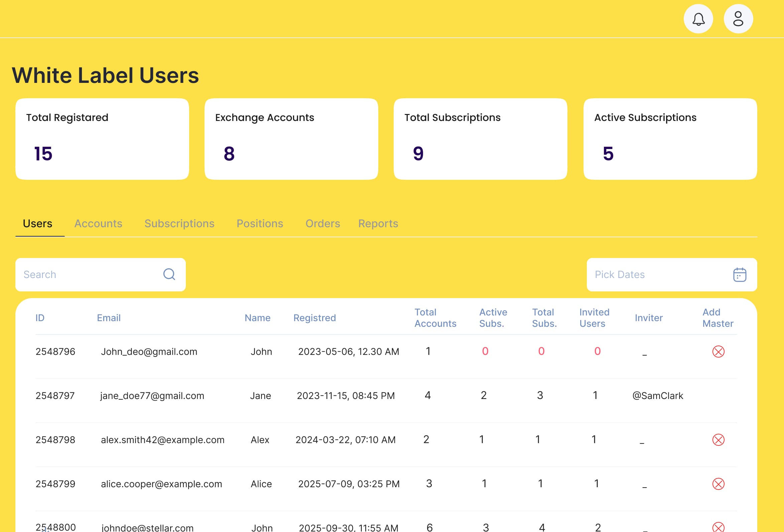Click the name Alex
The image size is (784, 532).
(260, 440)
